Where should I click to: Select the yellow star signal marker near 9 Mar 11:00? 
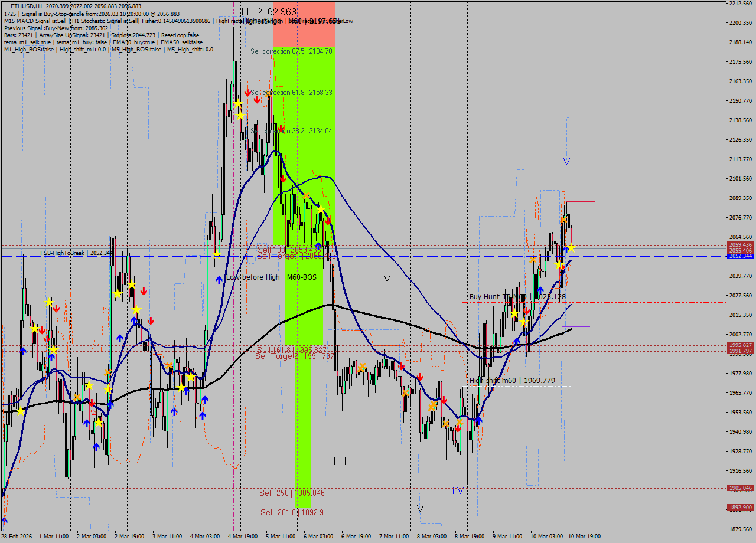coord(514,314)
